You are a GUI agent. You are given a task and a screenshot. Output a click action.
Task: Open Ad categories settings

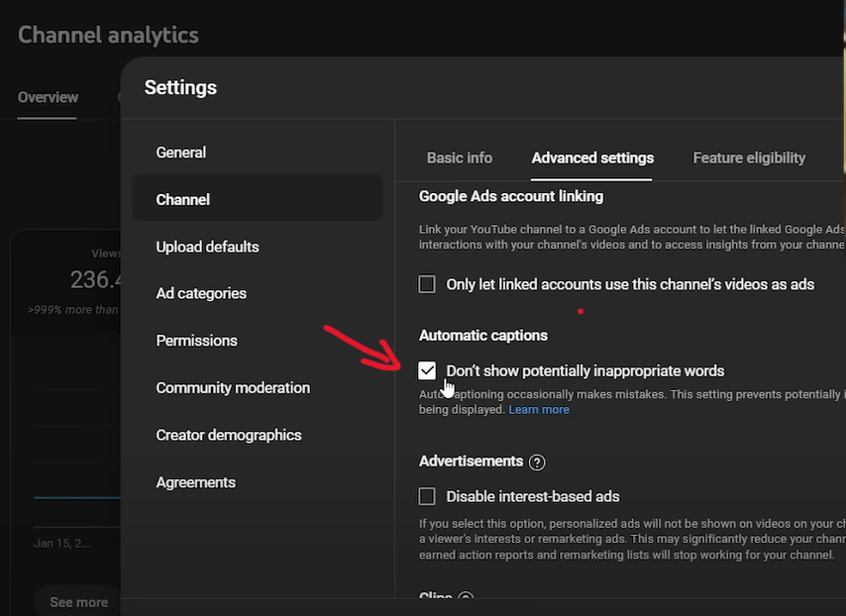201,294
